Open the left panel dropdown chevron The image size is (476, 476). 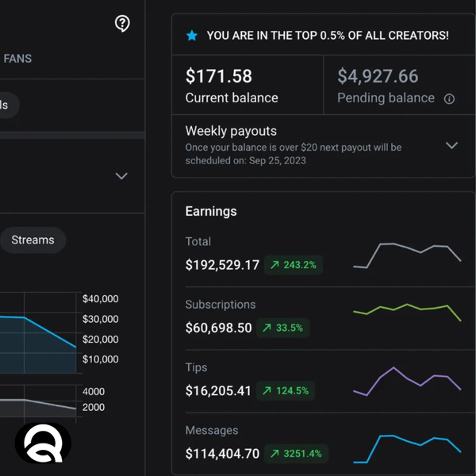click(121, 176)
